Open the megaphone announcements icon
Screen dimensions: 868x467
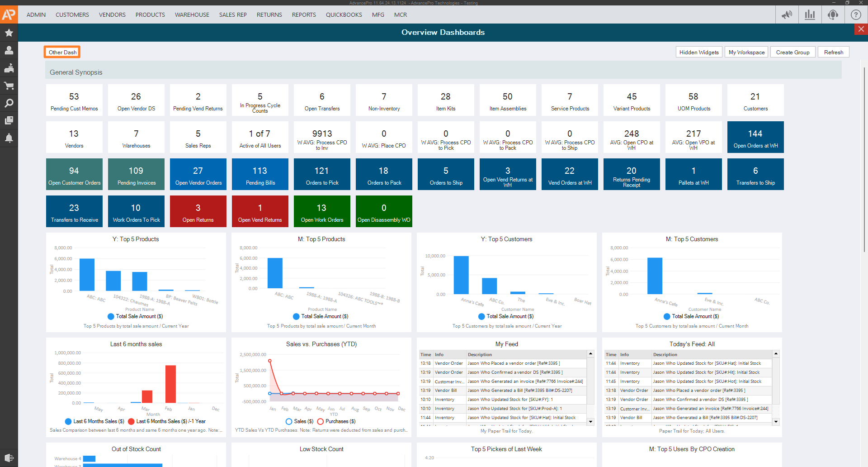click(787, 14)
